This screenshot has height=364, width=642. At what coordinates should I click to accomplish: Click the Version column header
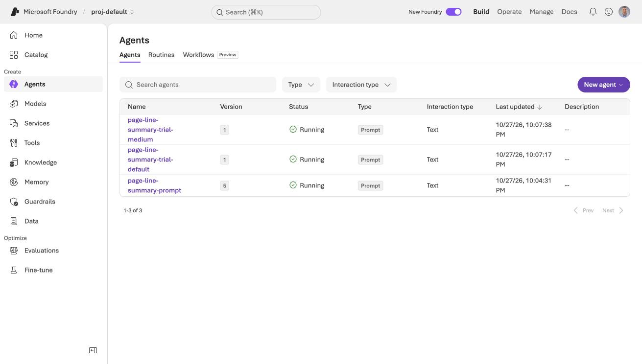click(231, 107)
